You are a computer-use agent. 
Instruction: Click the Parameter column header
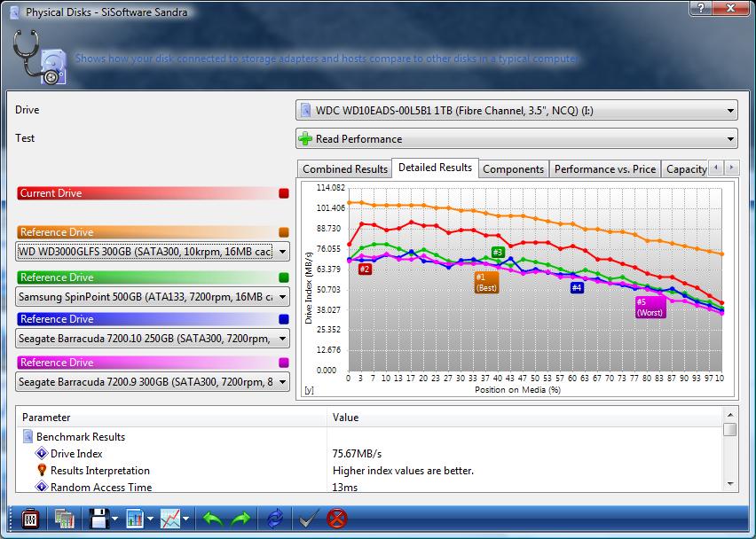pyautogui.click(x=172, y=418)
